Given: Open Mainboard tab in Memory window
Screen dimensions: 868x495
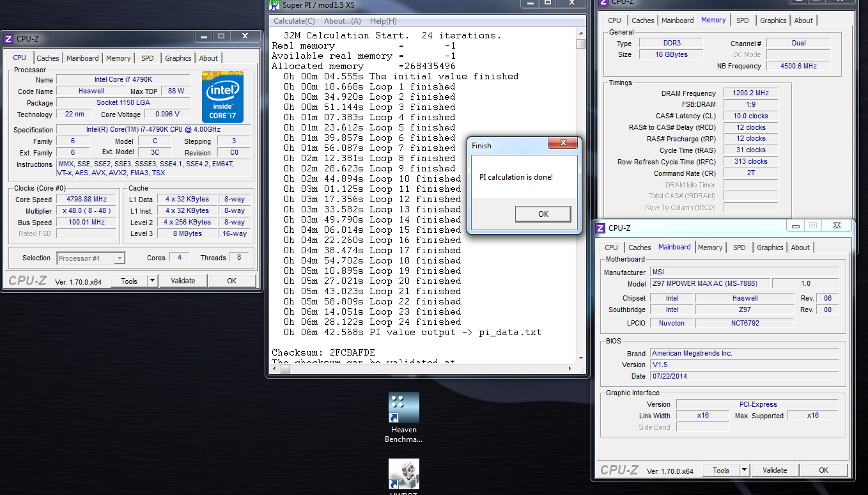Looking at the screenshot, I should click(x=678, y=20).
